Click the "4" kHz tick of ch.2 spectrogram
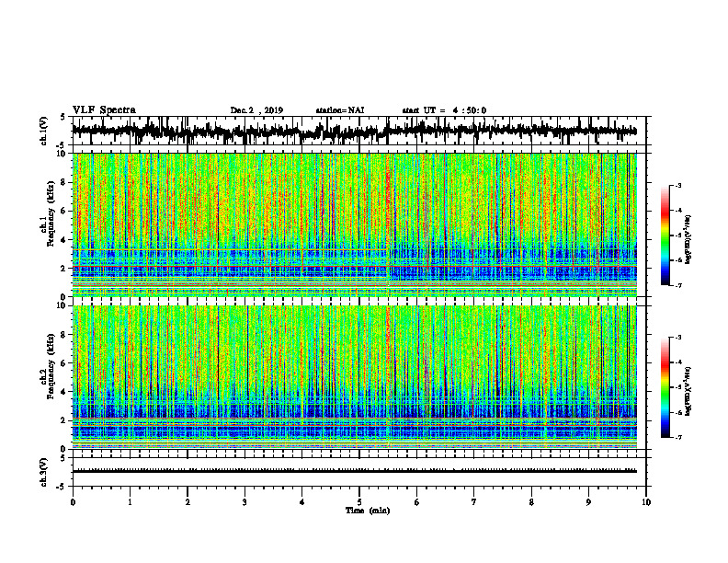This screenshot has width=728, height=563. pos(64,392)
